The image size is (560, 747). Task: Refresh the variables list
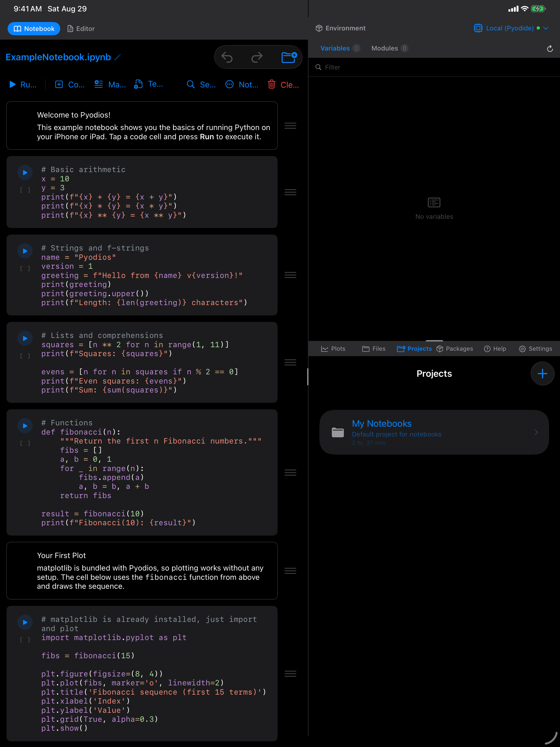coord(549,49)
